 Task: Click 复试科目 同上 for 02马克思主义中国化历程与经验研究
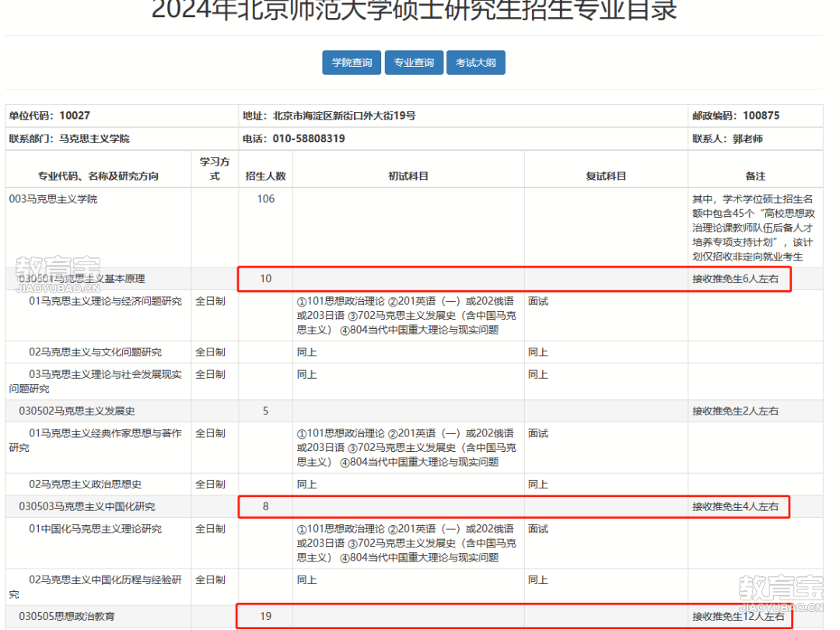click(x=538, y=579)
